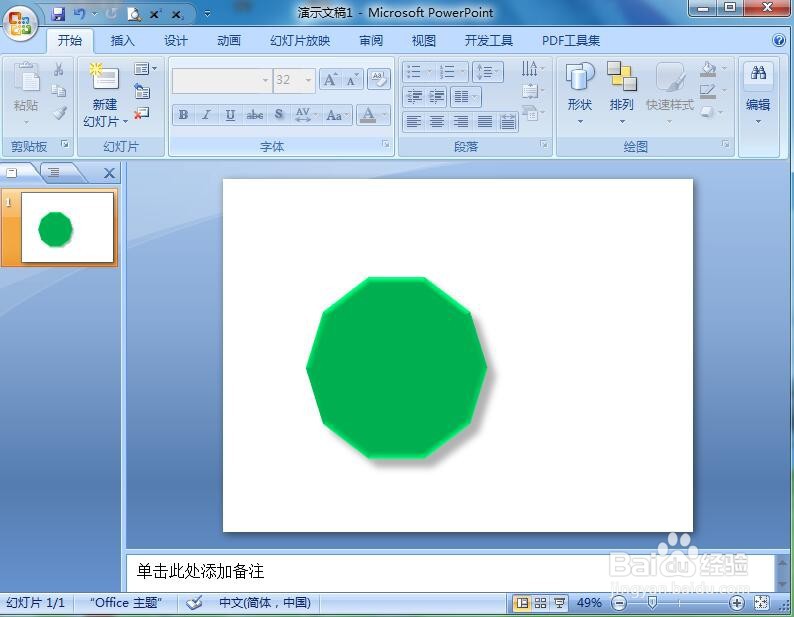Save the presentation from quick access toolbar
794x617 pixels.
coord(58,14)
